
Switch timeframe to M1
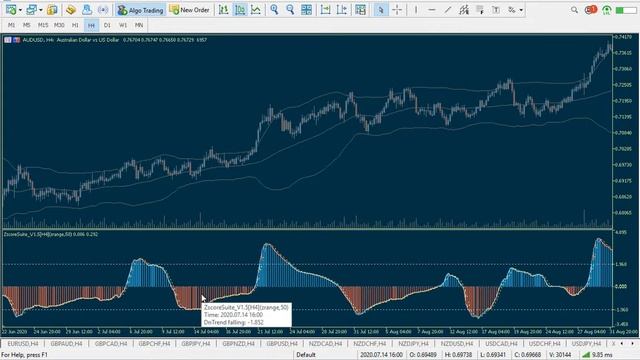pyautogui.click(x=11, y=25)
